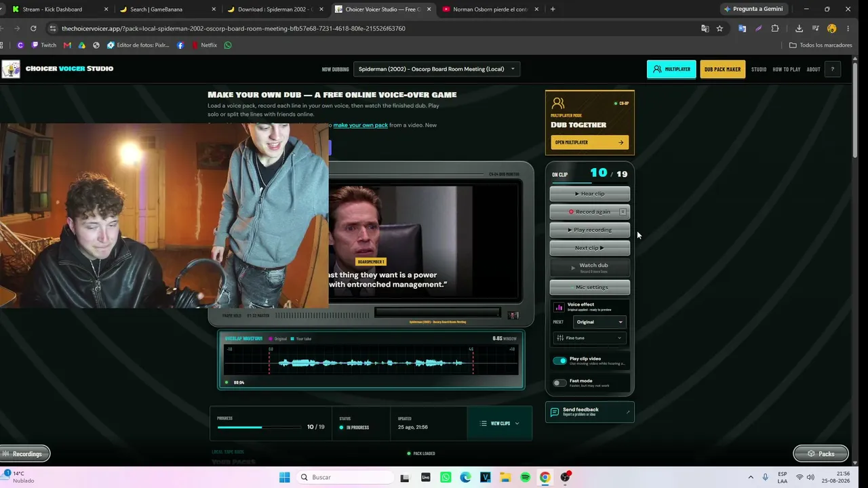The image size is (868, 488).
Task: Expand the Fine tune section
Action: tap(589, 338)
